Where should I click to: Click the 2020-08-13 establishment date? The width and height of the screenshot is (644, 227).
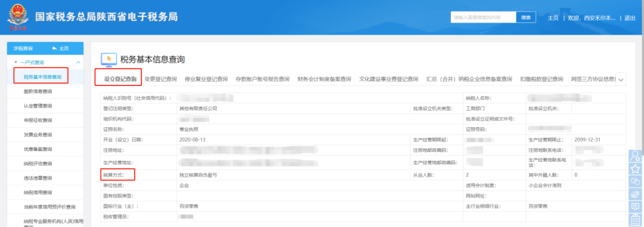coord(193,140)
